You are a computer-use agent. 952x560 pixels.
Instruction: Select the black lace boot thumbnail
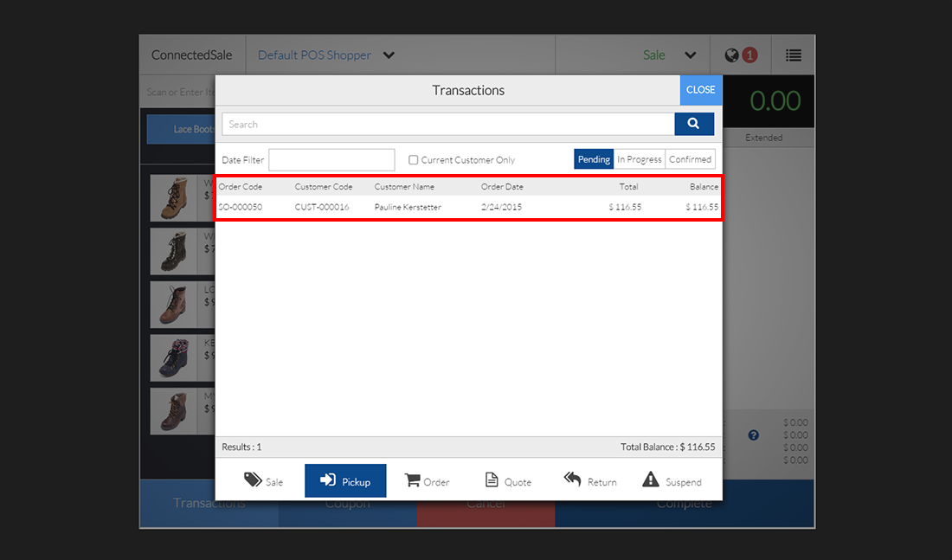174,252
